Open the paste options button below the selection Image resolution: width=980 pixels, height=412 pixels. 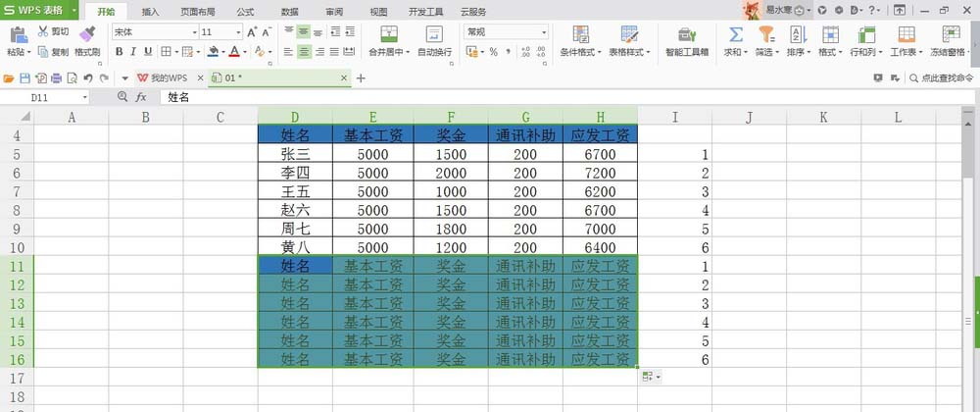(x=651, y=377)
